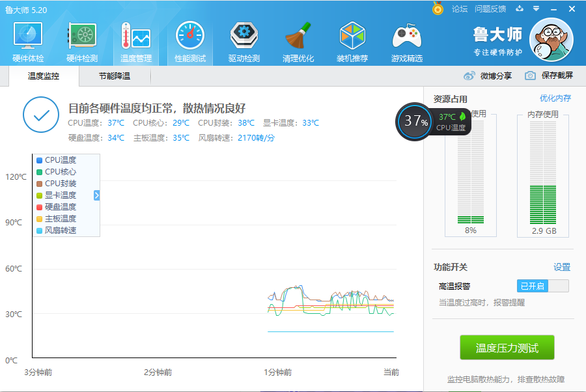
Task: Open the 硬件检测 hardware detection icon
Action: [82, 36]
